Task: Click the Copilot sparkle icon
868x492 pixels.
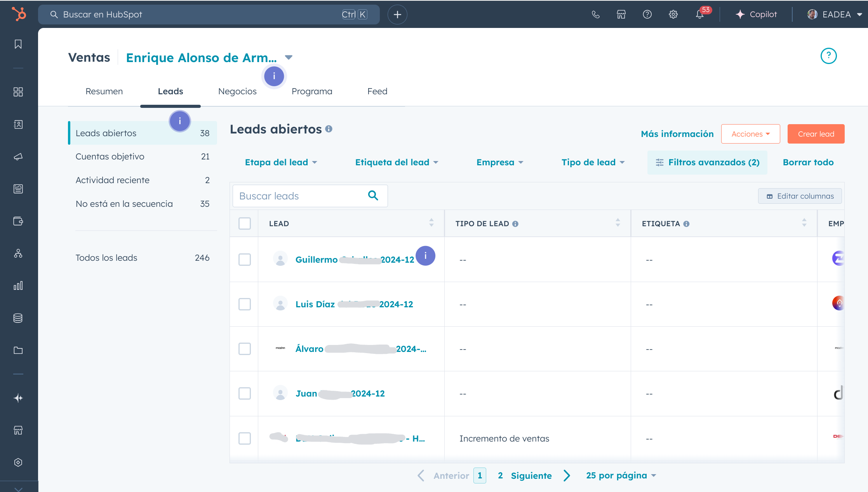Action: click(740, 15)
